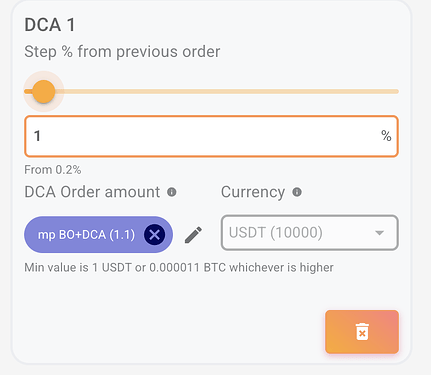Click the DCA Order amount label
431x375 pixels.
click(x=92, y=192)
